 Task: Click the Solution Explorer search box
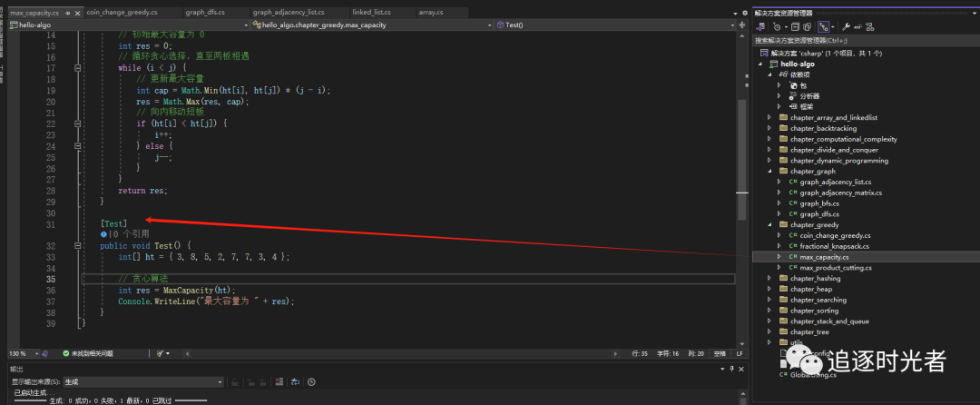862,40
